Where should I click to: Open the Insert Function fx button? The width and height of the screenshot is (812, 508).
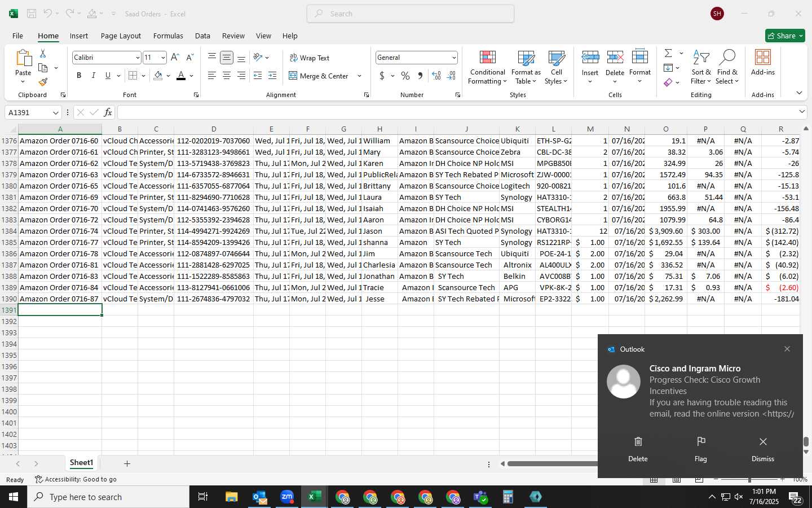point(108,112)
